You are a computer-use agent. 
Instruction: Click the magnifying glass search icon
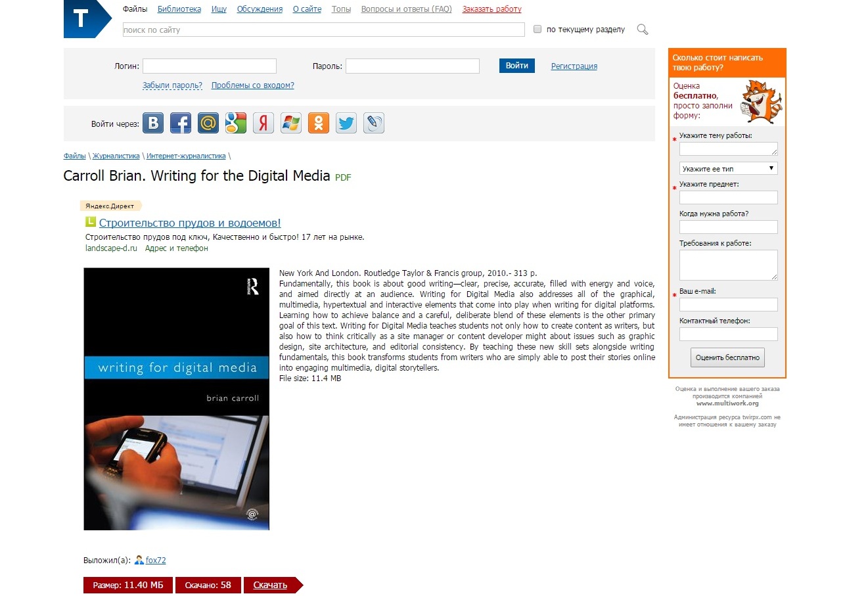[643, 30]
